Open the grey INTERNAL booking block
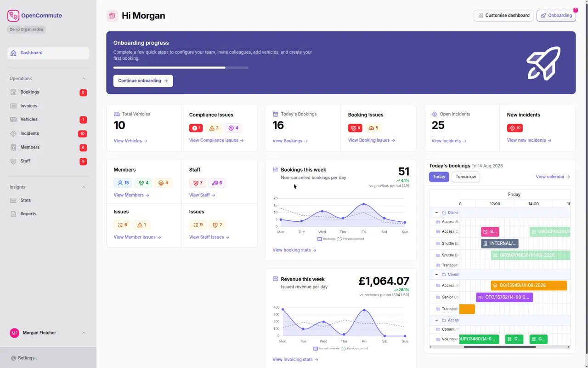 click(x=500, y=243)
